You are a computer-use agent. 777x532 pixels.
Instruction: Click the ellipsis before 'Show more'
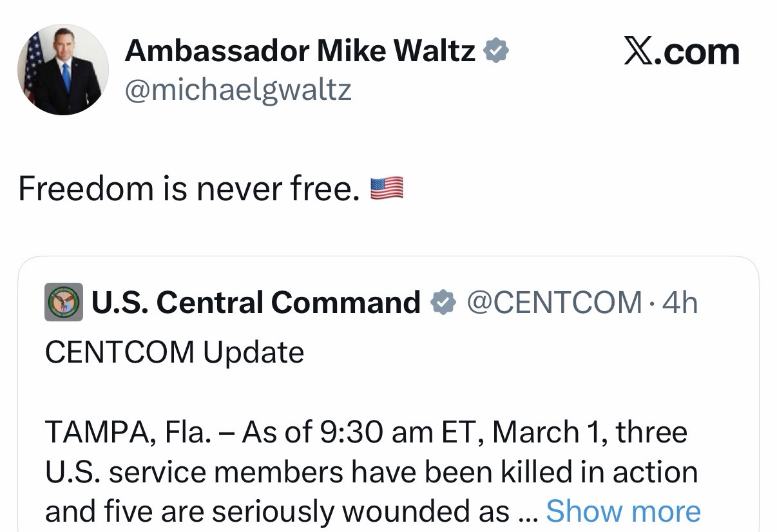527,513
